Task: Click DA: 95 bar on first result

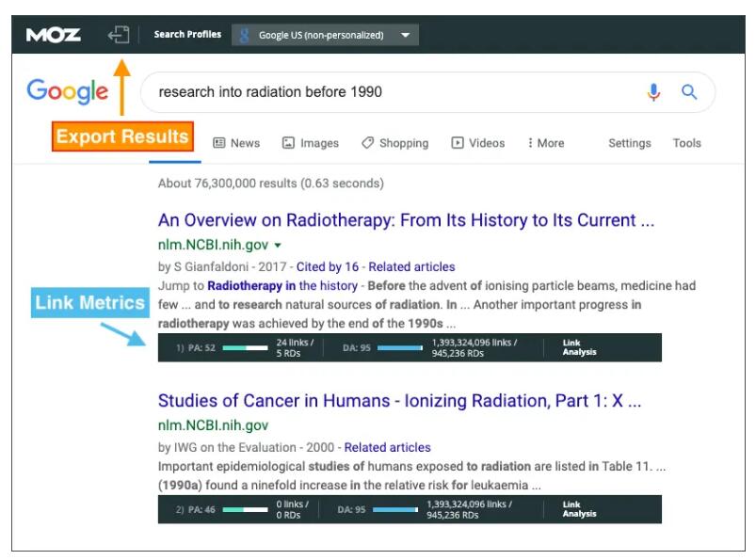Action: tap(400, 347)
